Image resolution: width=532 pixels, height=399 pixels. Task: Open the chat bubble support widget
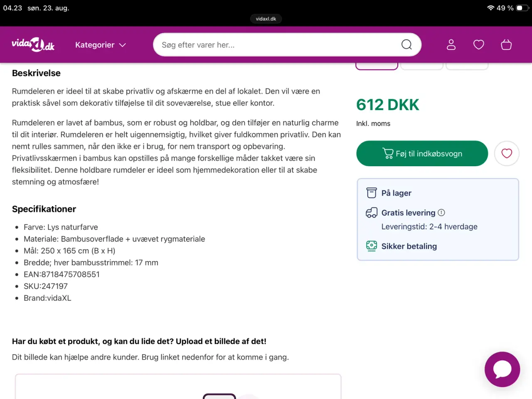(502, 369)
